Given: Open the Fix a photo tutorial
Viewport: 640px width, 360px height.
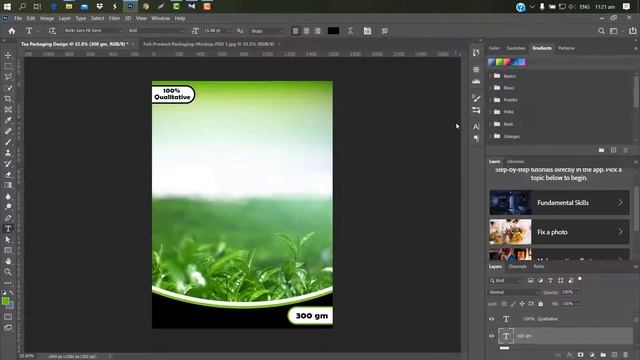Looking at the screenshot, I should 559,232.
